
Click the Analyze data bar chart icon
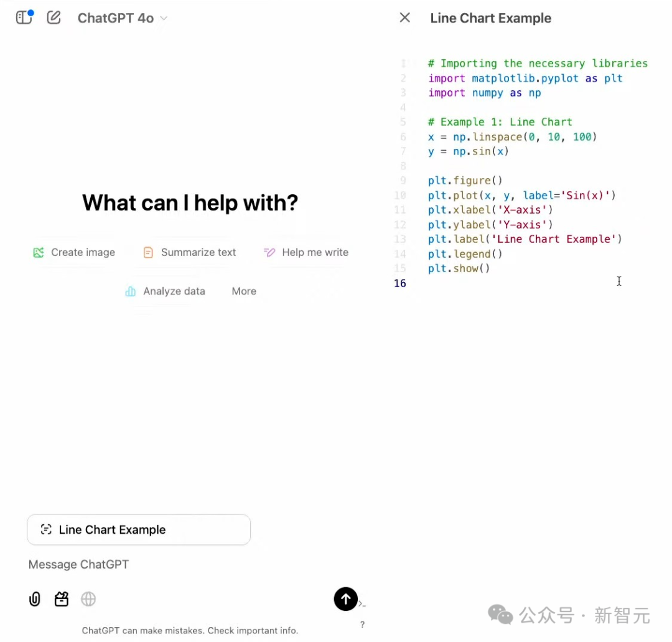130,291
